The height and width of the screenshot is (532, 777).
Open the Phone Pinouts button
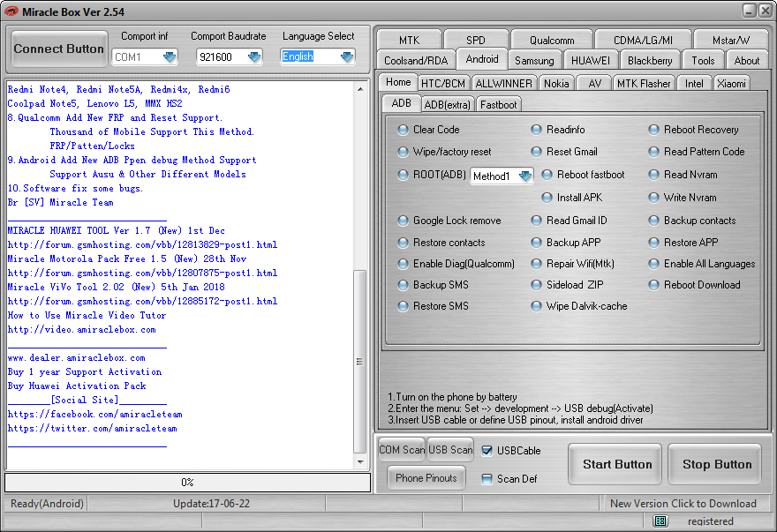[426, 478]
